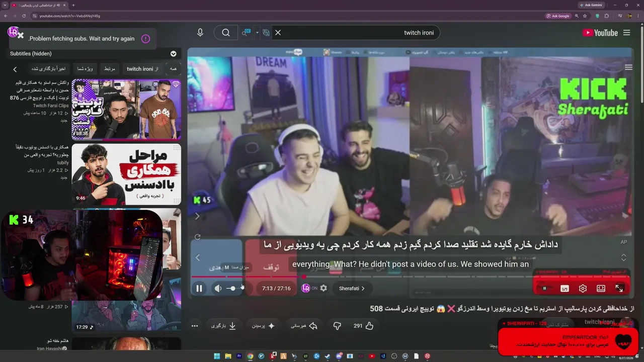Image resolution: width=644 pixels, height=362 pixels.
Task: Open the browser extensions puzzle icon
Action: click(x=607, y=16)
